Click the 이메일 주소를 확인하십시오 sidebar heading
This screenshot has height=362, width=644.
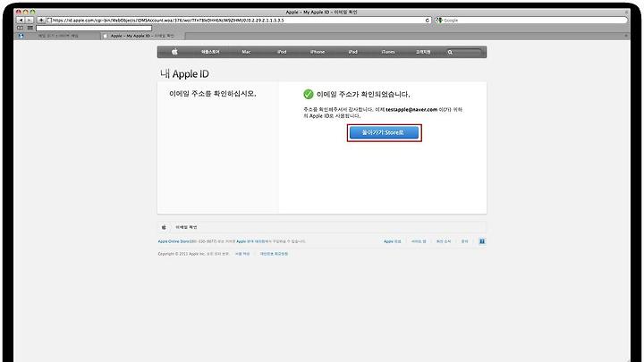point(213,94)
